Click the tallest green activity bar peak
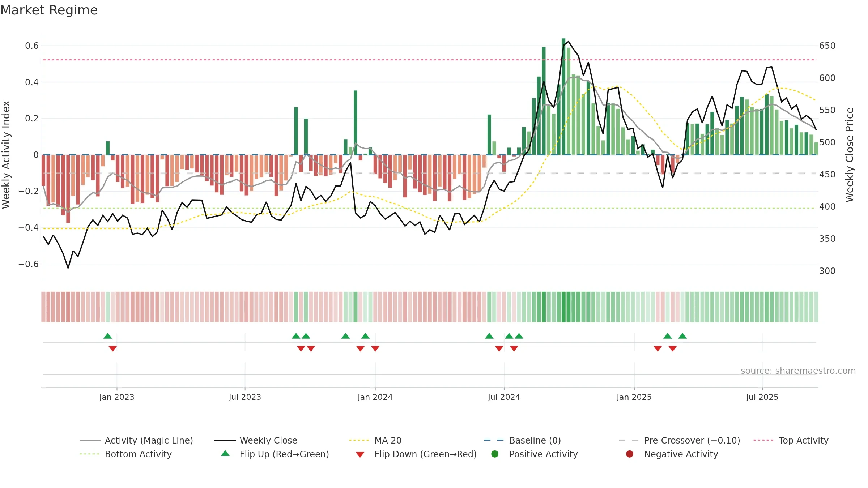This screenshot has width=868, height=488. (x=563, y=40)
